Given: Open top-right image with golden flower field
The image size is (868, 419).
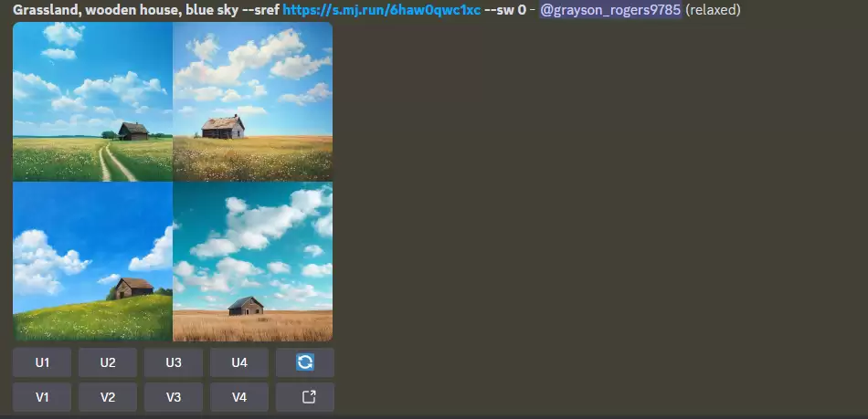Looking at the screenshot, I should 252,101.
